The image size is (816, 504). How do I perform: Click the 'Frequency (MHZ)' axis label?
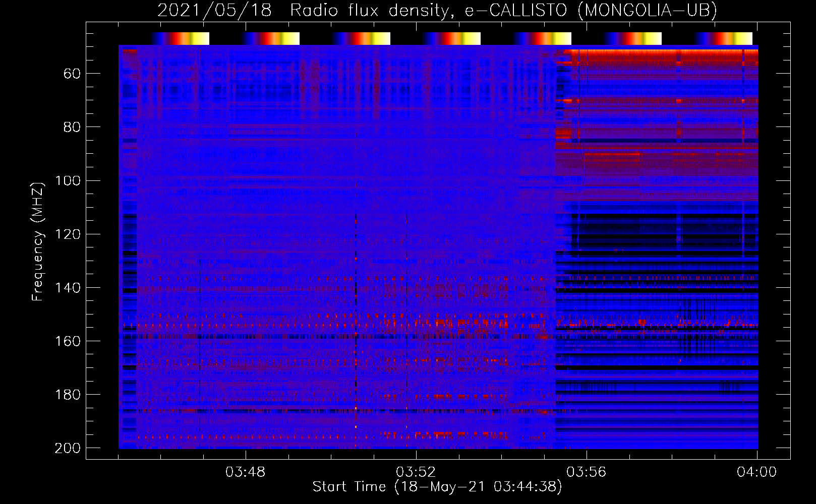(x=38, y=242)
